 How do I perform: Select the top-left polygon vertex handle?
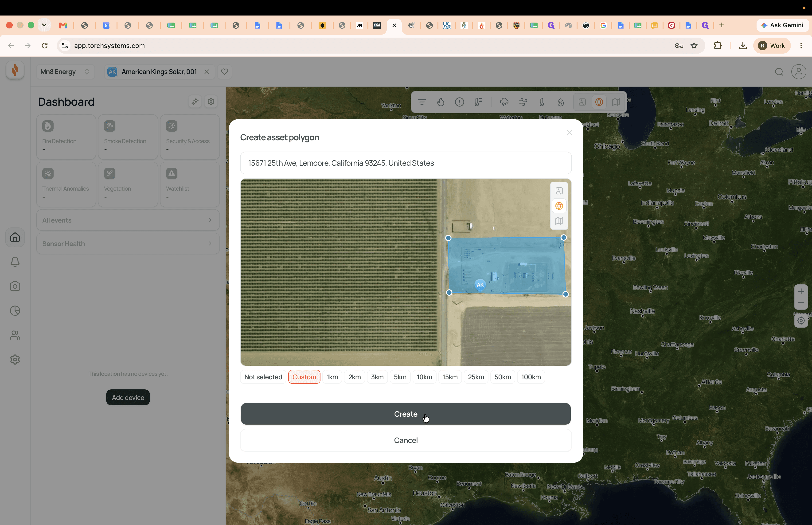coord(448,238)
